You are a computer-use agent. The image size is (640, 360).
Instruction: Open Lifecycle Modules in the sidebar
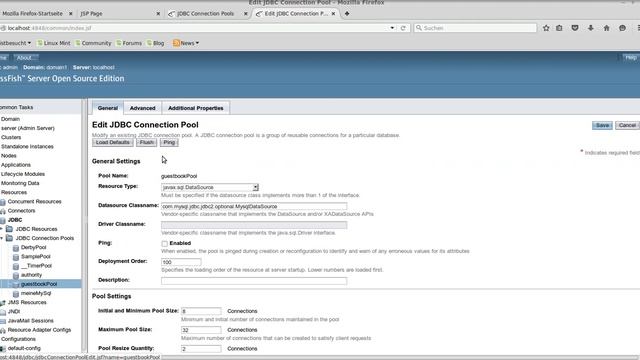(x=23, y=174)
